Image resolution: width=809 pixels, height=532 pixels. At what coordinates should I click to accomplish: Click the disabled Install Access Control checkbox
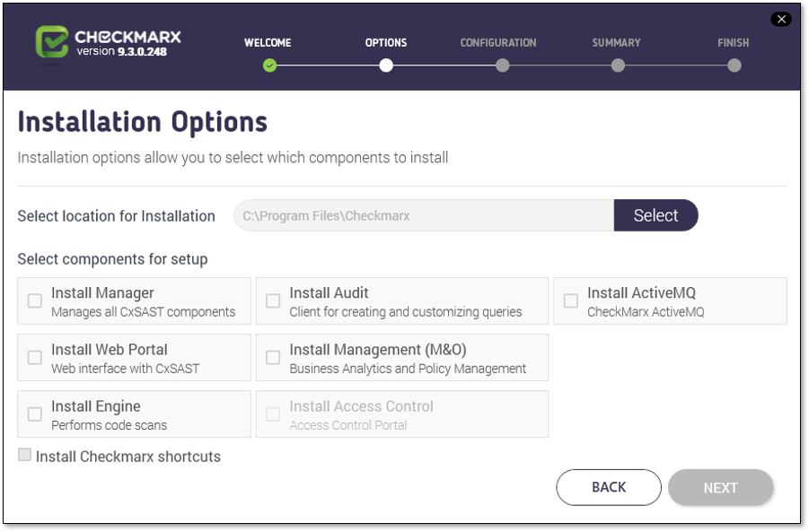(x=273, y=414)
